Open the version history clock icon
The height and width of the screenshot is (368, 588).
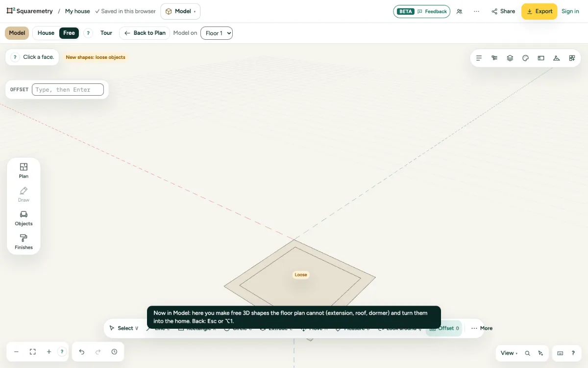(114, 352)
